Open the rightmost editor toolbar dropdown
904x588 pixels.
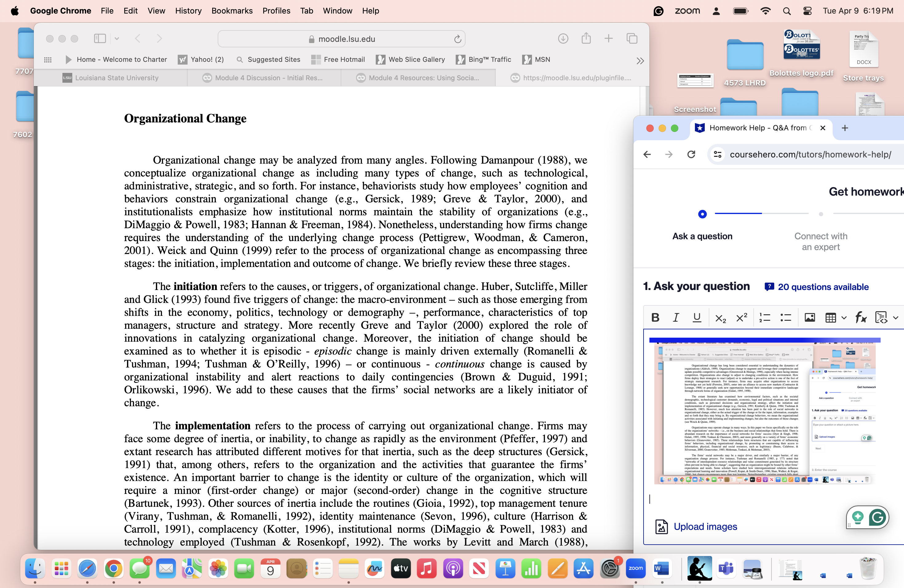(x=896, y=318)
